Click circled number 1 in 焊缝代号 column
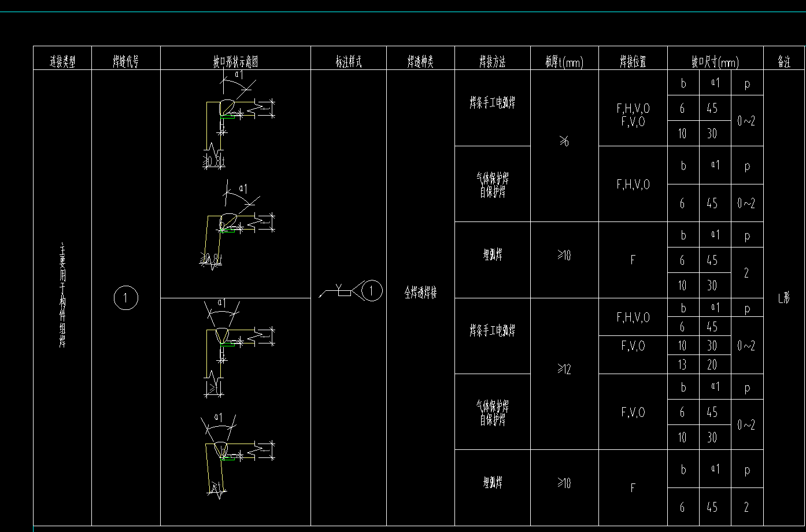806x532 pixels. click(125, 298)
